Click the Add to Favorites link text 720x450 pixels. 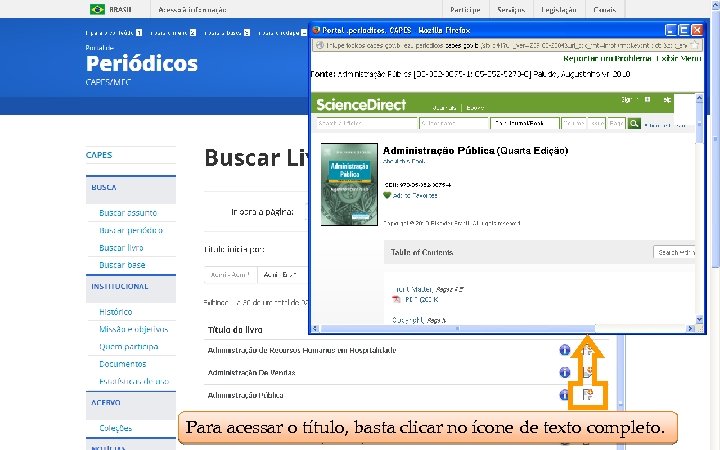click(x=415, y=195)
